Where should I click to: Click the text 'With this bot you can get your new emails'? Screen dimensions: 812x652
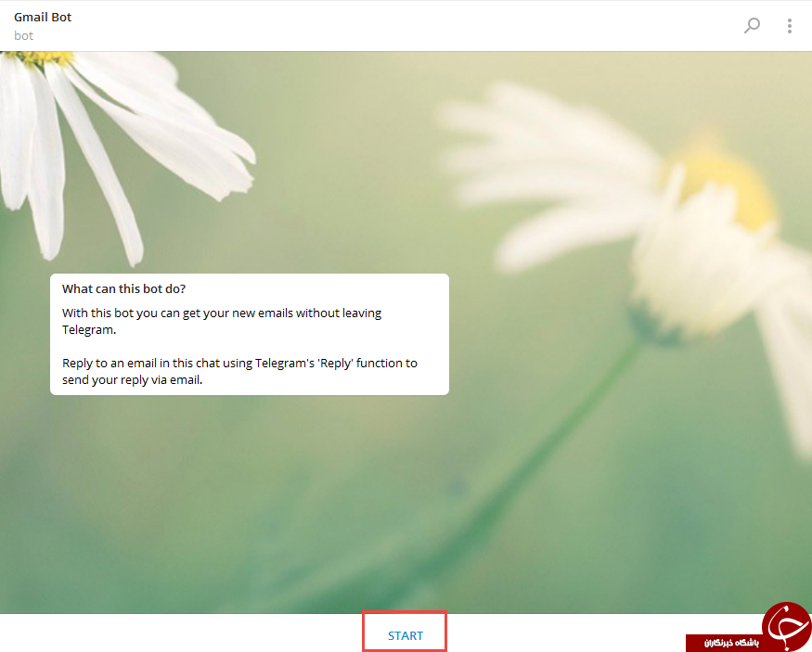click(x=177, y=313)
